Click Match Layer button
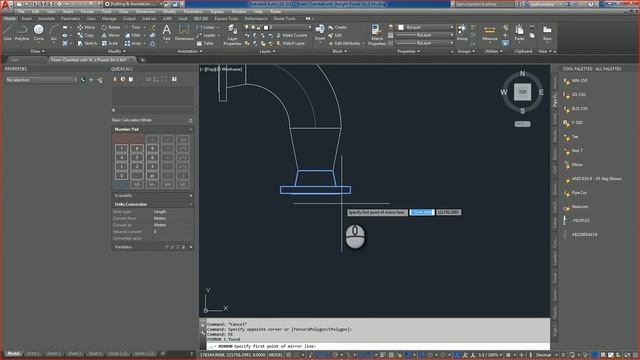640x360 pixels. point(291,43)
